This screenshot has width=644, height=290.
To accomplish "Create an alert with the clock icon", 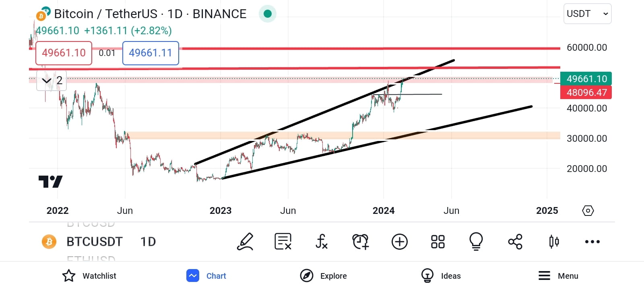I will tap(360, 242).
